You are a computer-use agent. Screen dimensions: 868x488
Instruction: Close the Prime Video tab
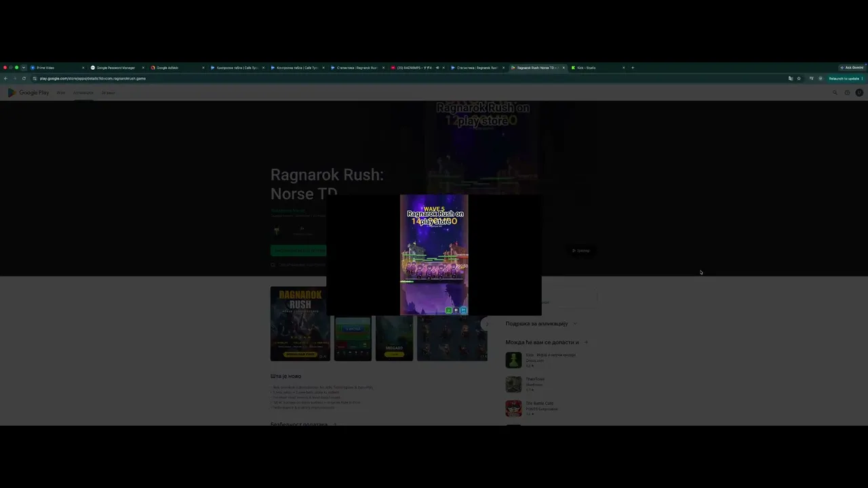click(83, 68)
